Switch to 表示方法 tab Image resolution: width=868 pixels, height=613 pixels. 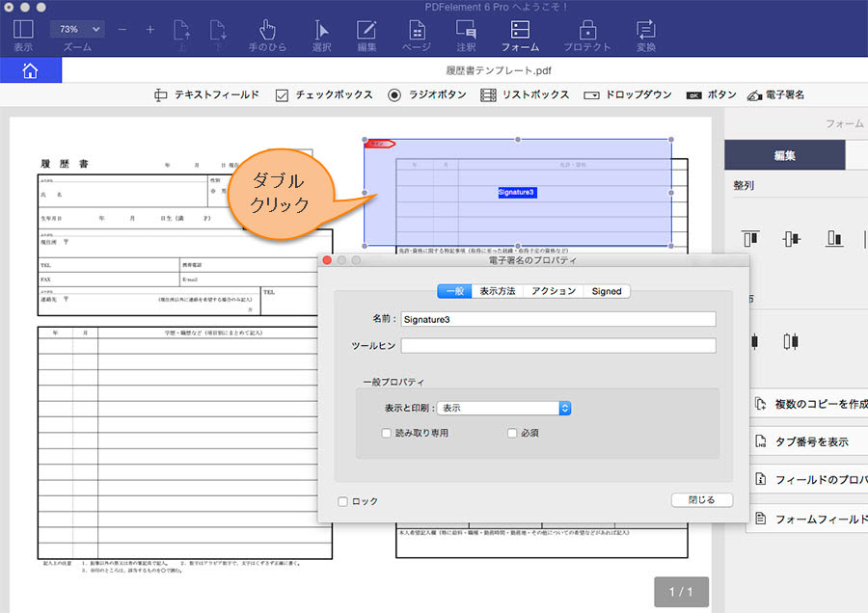[497, 291]
